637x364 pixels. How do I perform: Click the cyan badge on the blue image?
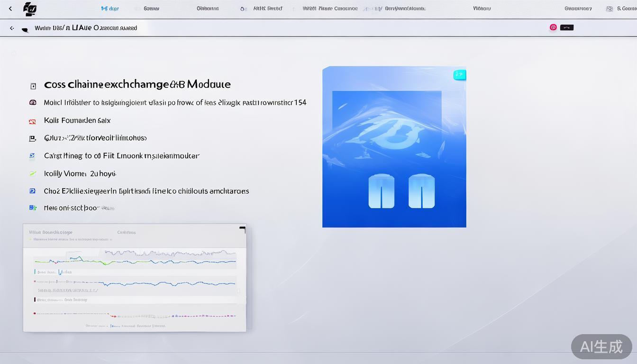(459, 75)
